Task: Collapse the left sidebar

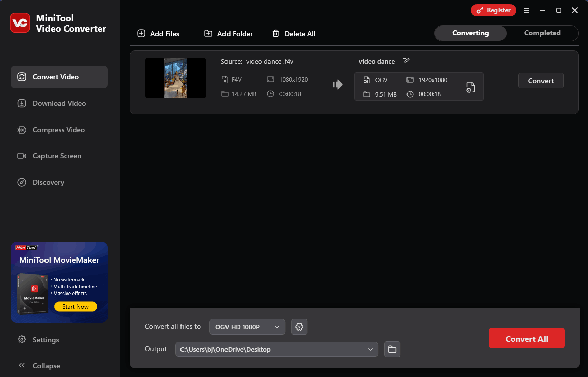Action: click(39, 366)
